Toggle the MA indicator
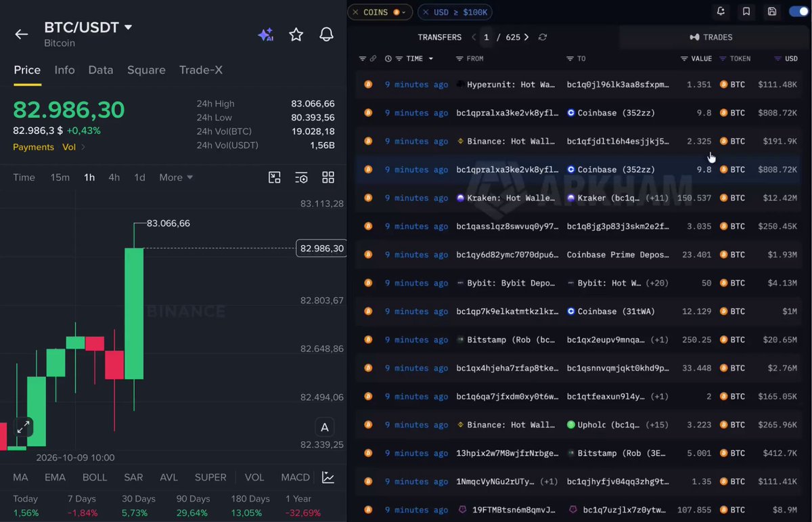The image size is (812, 522). (x=21, y=477)
